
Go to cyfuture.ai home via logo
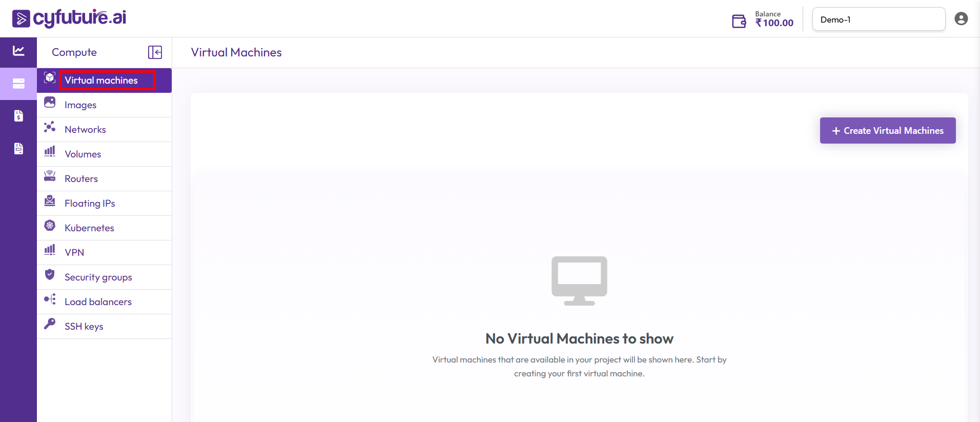tap(69, 18)
